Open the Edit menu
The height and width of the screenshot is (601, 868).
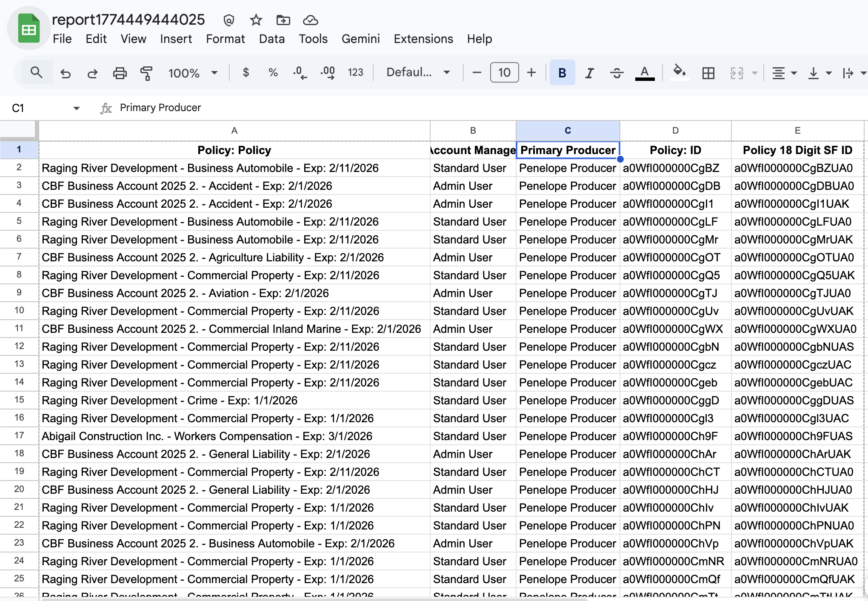(x=96, y=39)
